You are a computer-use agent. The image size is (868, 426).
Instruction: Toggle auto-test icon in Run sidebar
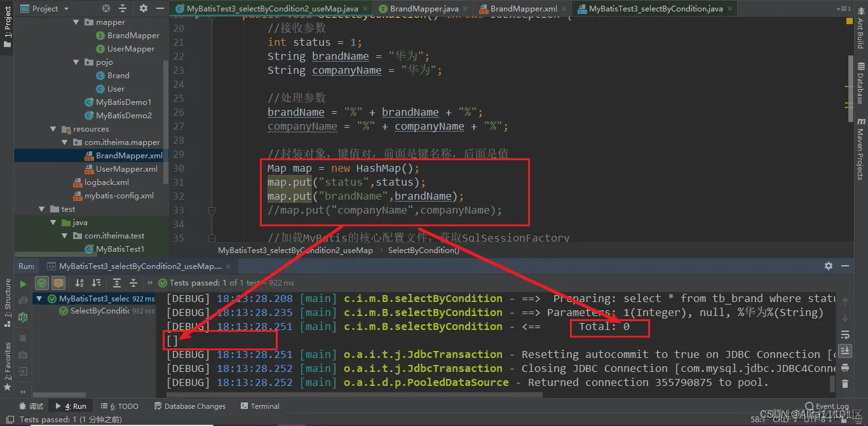pos(23,317)
